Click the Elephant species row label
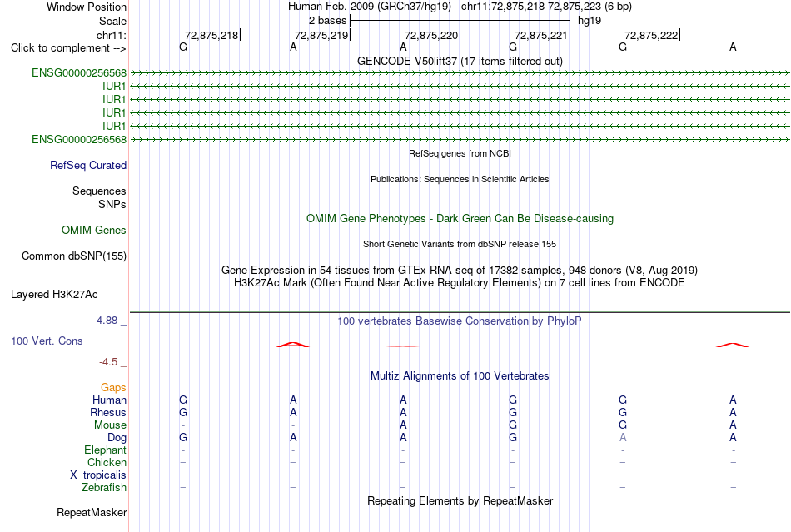 click(x=105, y=450)
